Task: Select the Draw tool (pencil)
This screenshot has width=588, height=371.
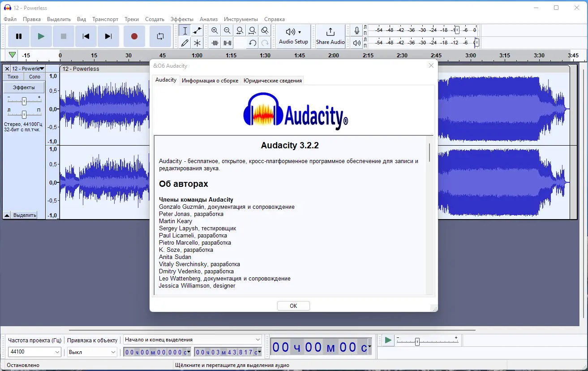Action: [184, 43]
